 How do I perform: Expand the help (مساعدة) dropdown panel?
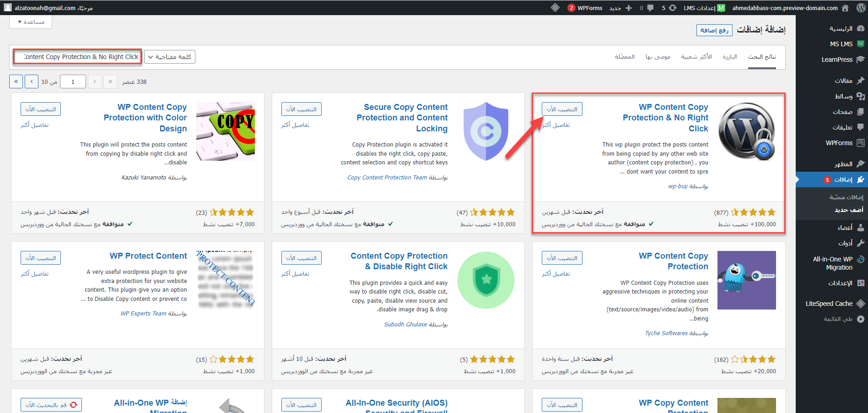[31, 22]
